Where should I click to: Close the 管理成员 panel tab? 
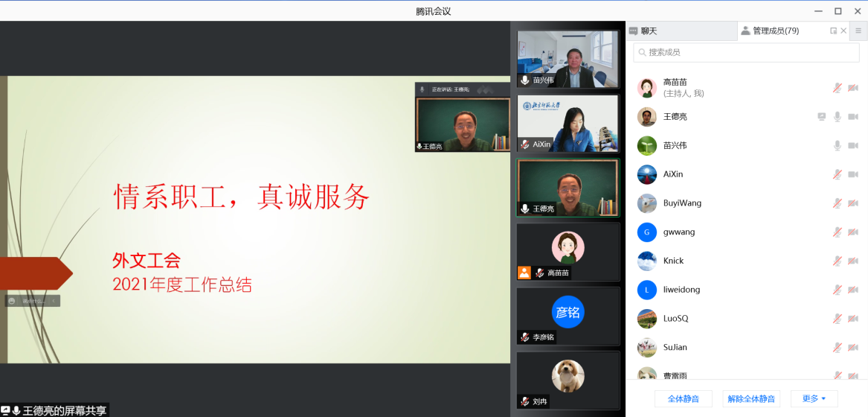[843, 31]
